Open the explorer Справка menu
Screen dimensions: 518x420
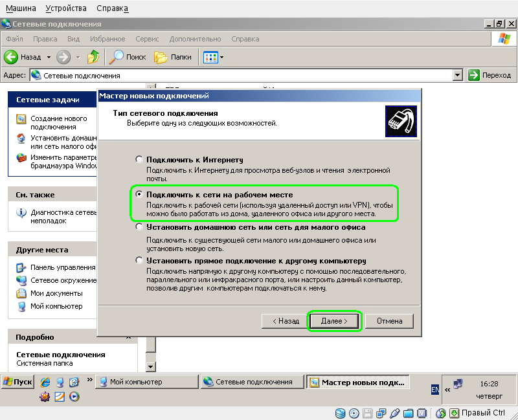pyautogui.click(x=245, y=39)
